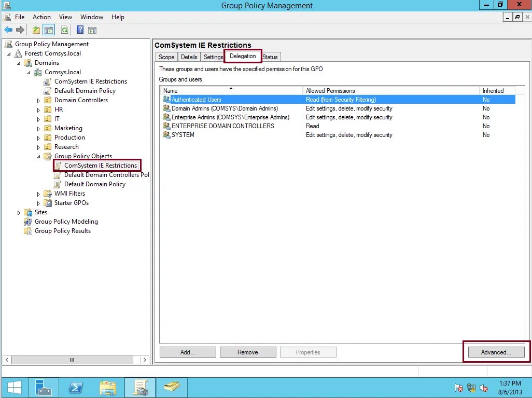
Task: Click tree pane scroll right arrow
Action: click(x=145, y=360)
